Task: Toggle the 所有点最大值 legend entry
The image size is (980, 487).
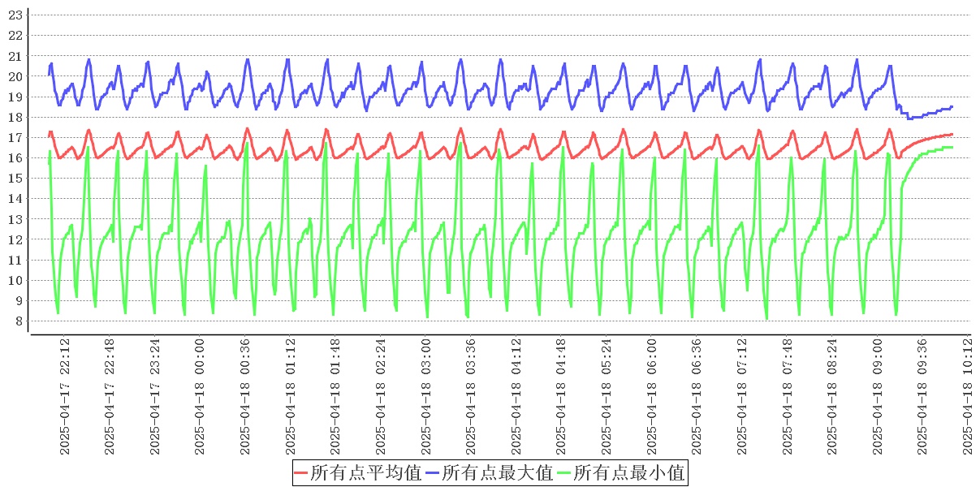Action: (x=497, y=473)
